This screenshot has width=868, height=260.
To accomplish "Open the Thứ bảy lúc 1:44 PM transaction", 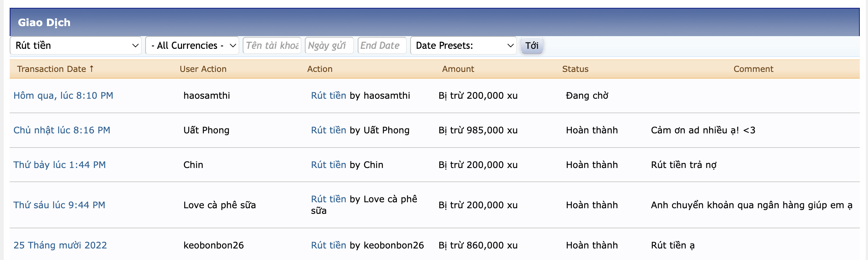I will point(60,165).
